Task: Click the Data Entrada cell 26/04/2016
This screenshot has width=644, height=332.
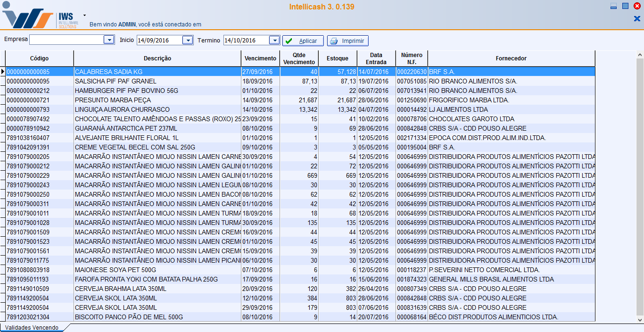Action: [376, 289]
